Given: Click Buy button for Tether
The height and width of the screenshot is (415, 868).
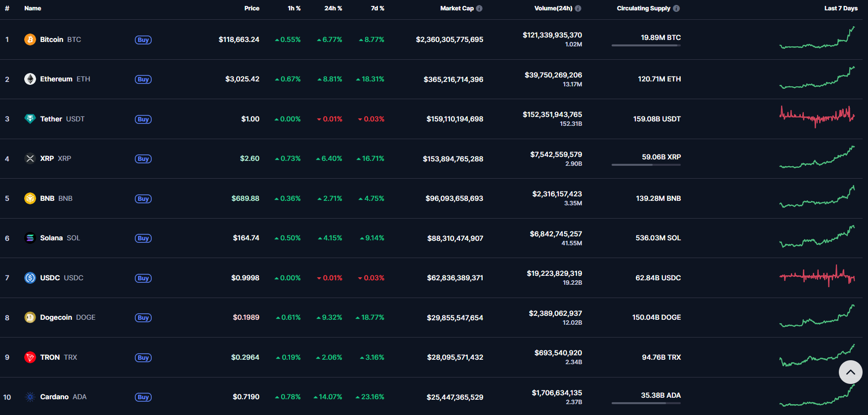Looking at the screenshot, I should tap(143, 119).
